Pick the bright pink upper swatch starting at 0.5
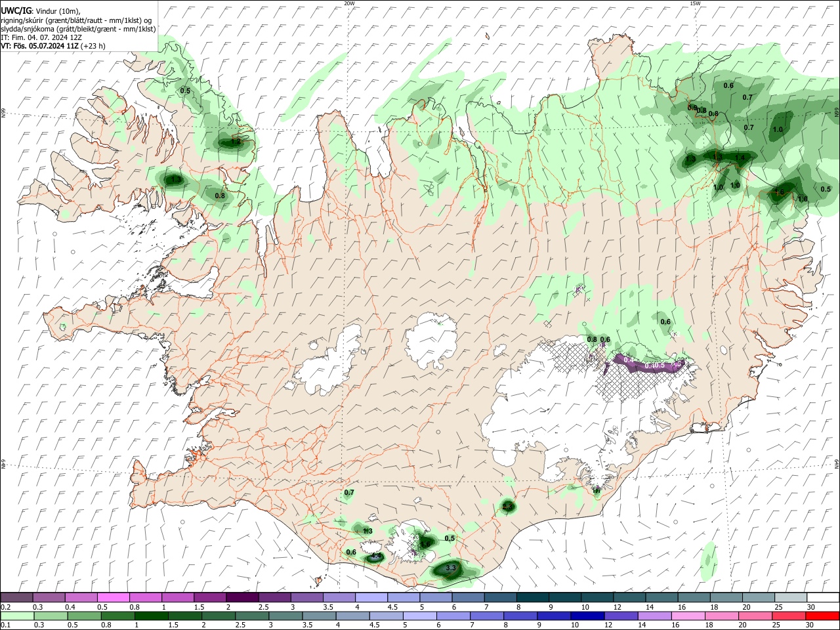 coord(114,598)
